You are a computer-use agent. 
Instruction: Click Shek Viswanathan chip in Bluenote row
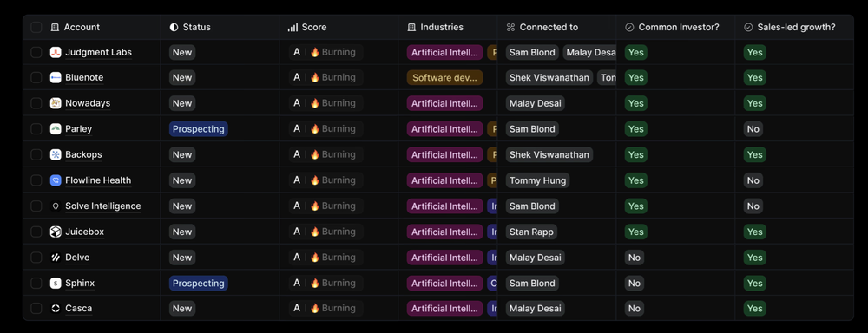coord(549,77)
